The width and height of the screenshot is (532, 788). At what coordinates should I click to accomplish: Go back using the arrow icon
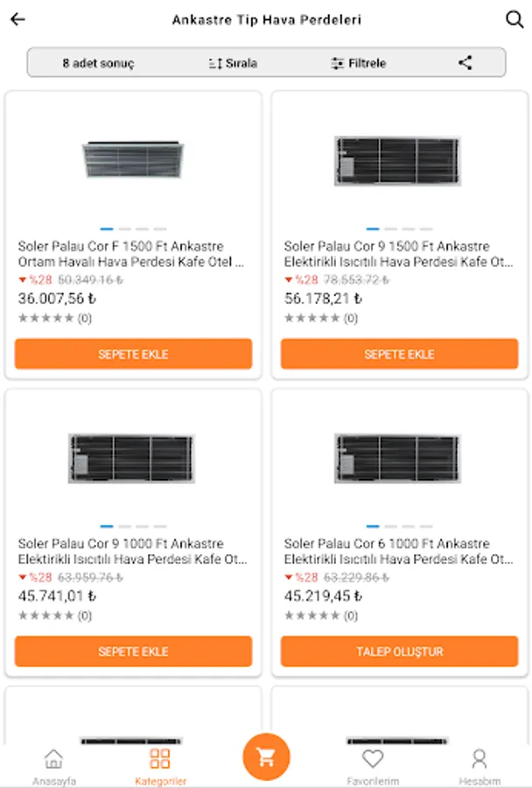(x=17, y=19)
